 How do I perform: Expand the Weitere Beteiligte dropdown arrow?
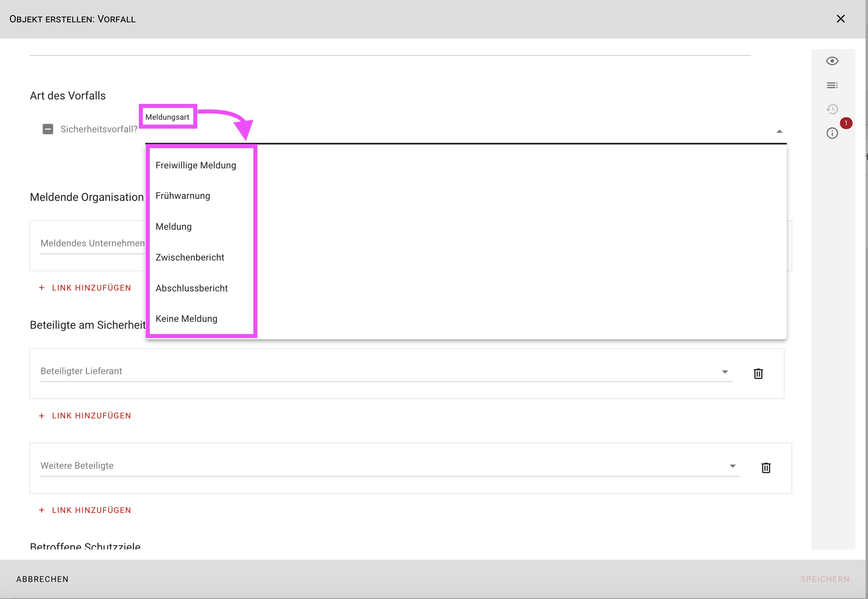click(732, 466)
